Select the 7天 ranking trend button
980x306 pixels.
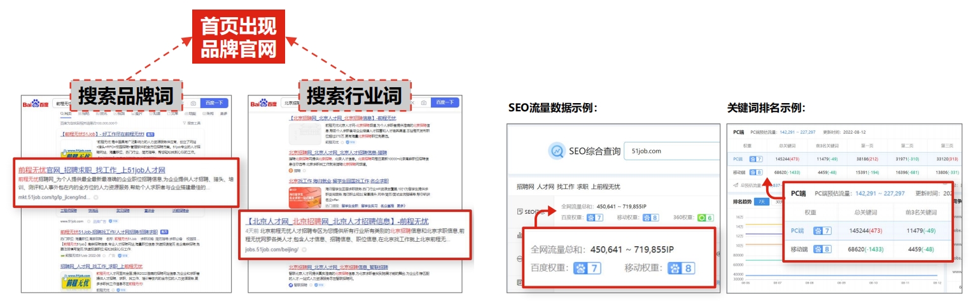759,202
